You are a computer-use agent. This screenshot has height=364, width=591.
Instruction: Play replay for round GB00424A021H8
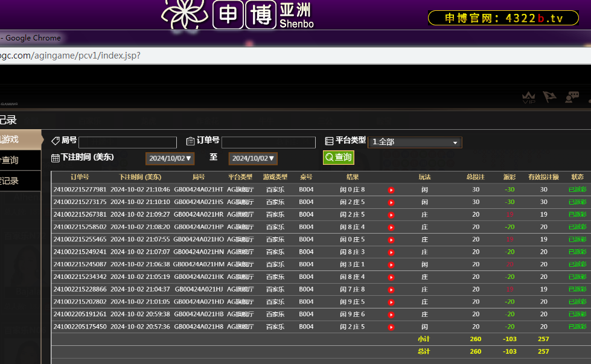point(391,327)
